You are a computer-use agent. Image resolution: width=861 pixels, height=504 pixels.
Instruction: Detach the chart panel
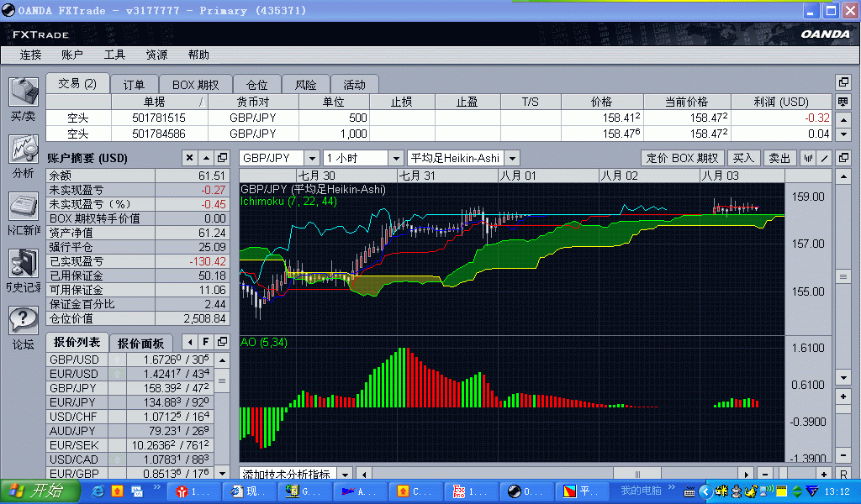(843, 158)
